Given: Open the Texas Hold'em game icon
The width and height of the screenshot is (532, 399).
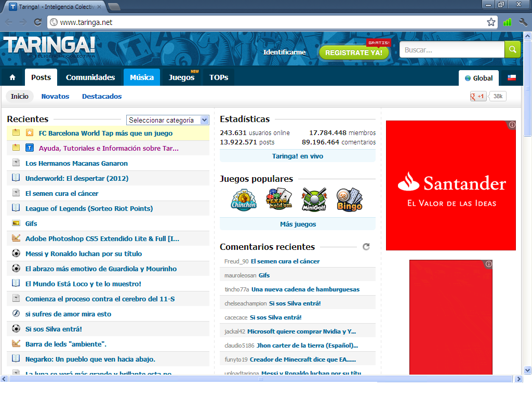Looking at the screenshot, I should [279, 199].
